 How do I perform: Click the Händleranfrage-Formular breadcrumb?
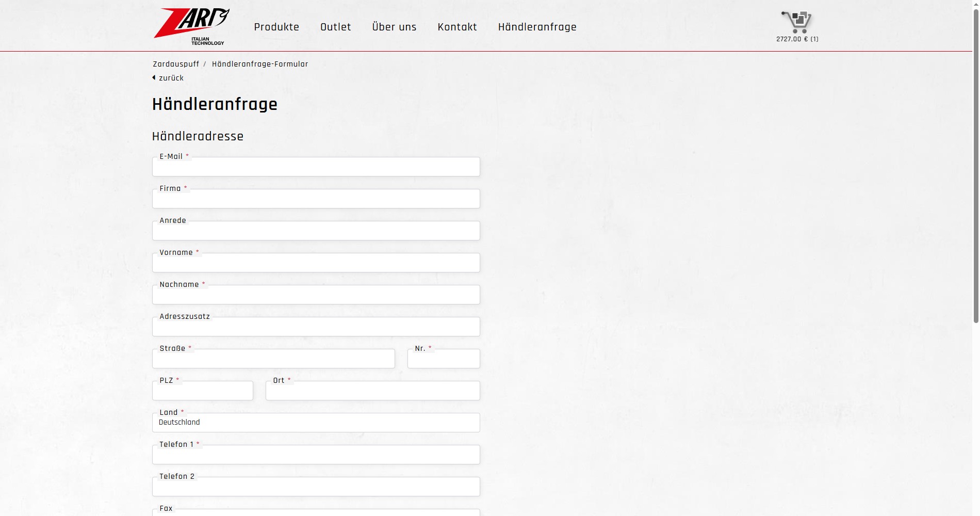click(260, 64)
